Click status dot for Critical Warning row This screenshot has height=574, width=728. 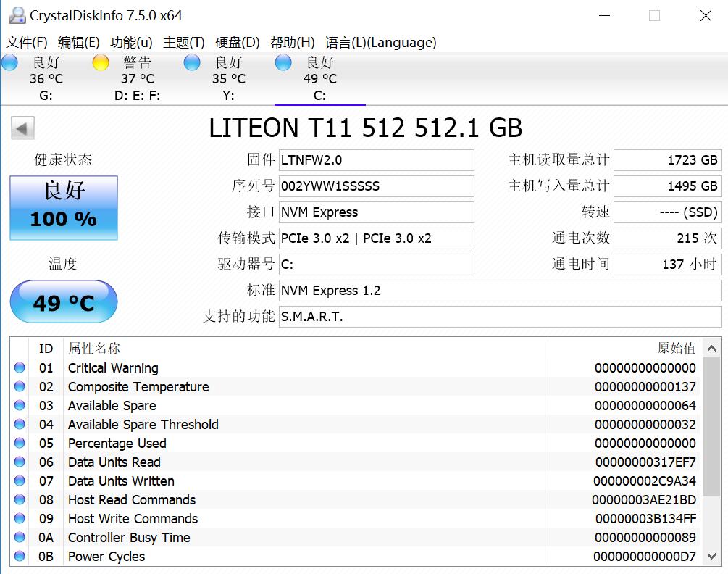[20, 367]
